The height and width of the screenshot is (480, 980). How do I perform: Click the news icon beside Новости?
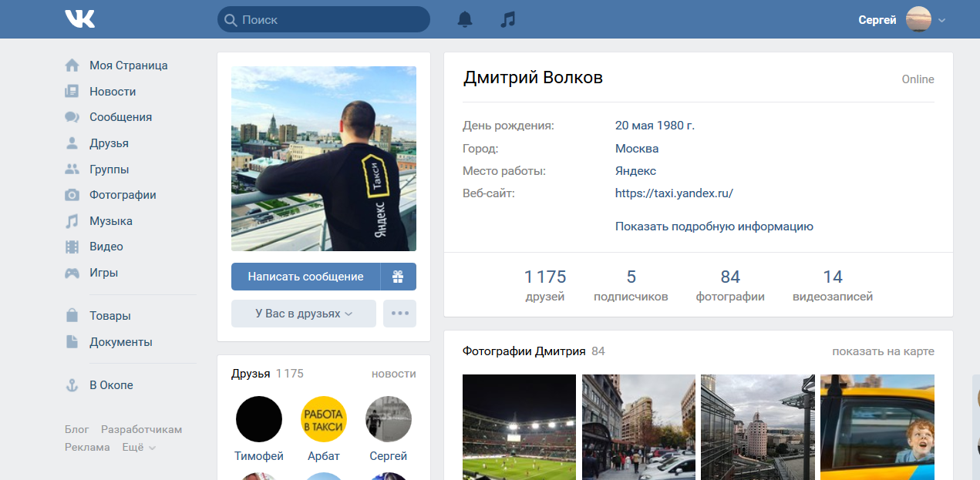72,92
